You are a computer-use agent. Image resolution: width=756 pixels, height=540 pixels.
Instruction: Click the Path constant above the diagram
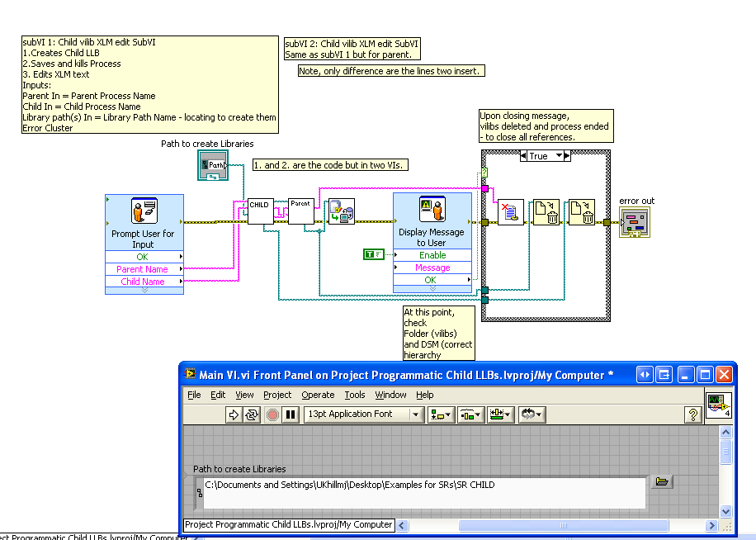[213, 165]
